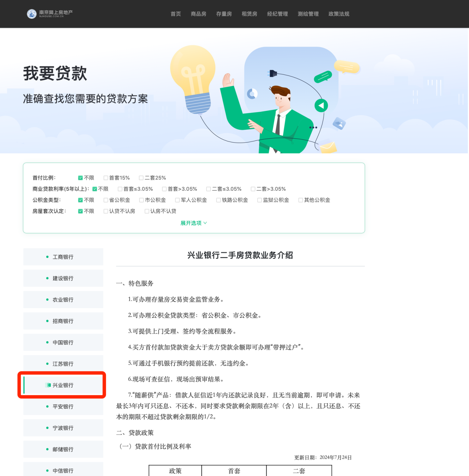Check the 认贷不认房 option
Screen dimensions: 469x476
106,211
